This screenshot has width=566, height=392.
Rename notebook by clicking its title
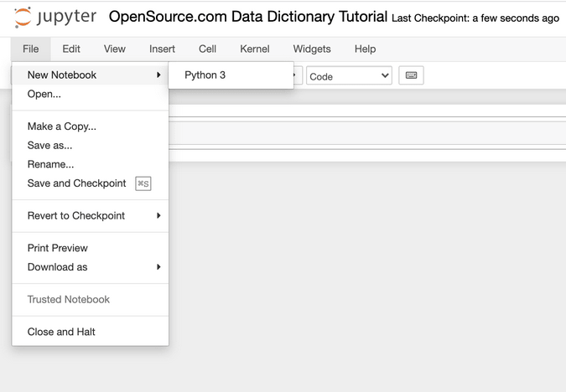248,17
